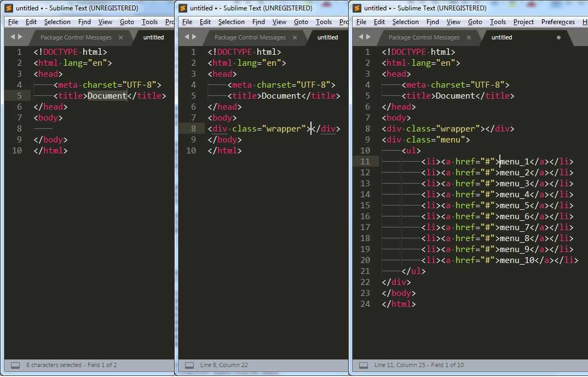
Task: Open the Preferences menu in the right window
Action: point(558,22)
